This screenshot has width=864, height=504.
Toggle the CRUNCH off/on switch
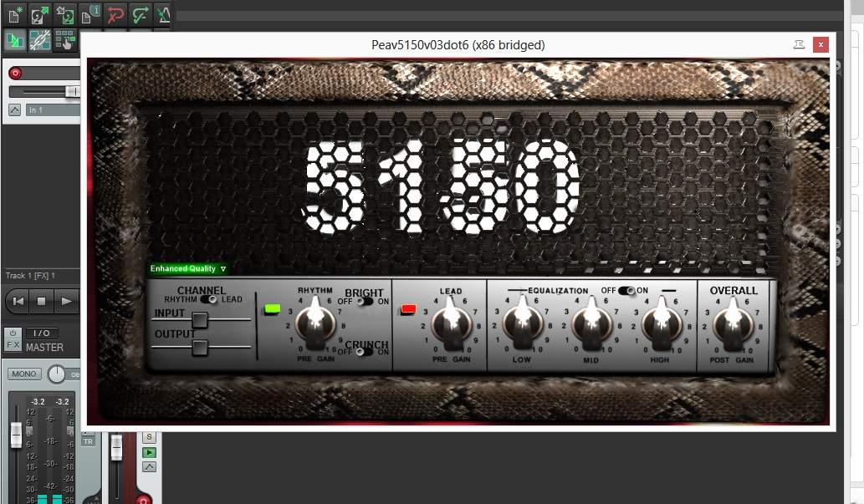click(x=364, y=351)
